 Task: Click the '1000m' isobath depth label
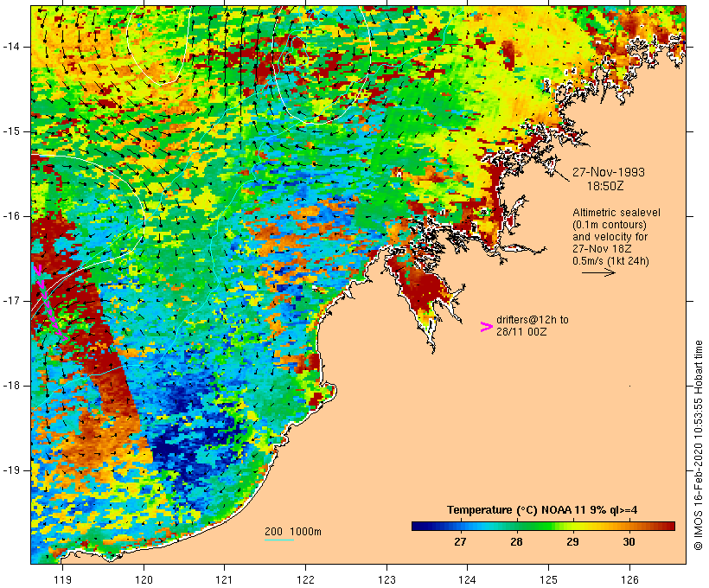point(305,532)
